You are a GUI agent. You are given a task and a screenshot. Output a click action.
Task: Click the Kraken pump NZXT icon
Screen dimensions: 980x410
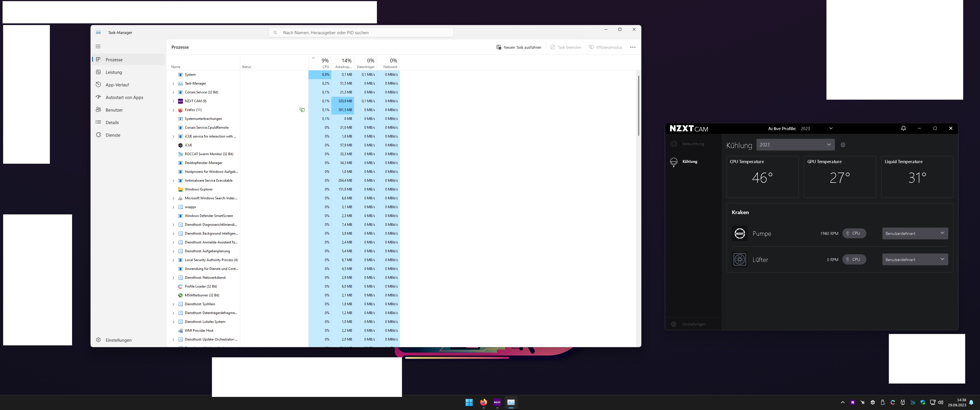pyautogui.click(x=740, y=233)
